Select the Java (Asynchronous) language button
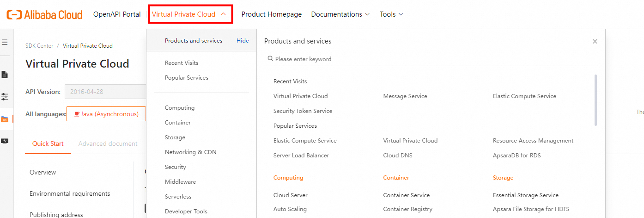The image size is (644, 218). coord(106,114)
